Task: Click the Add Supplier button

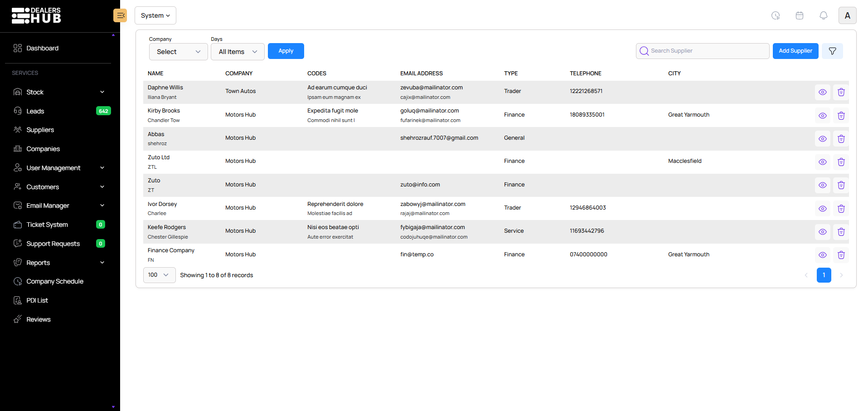Action: coord(795,51)
